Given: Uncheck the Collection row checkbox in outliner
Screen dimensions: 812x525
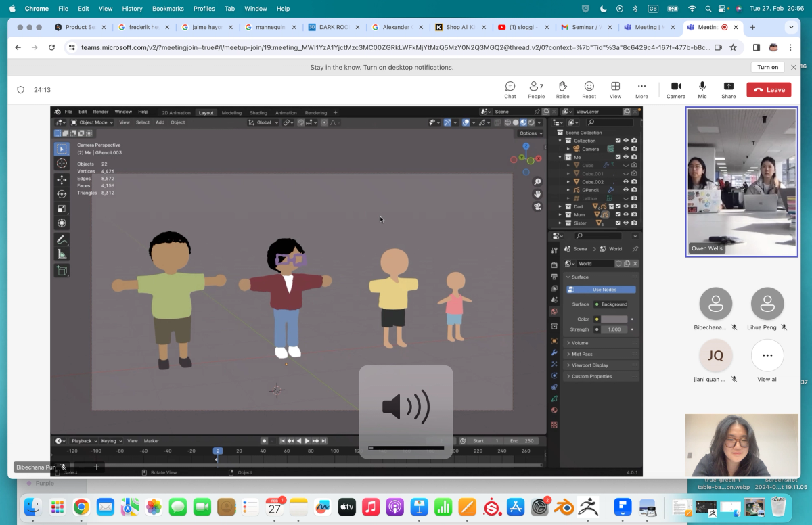Looking at the screenshot, I should [x=618, y=141].
